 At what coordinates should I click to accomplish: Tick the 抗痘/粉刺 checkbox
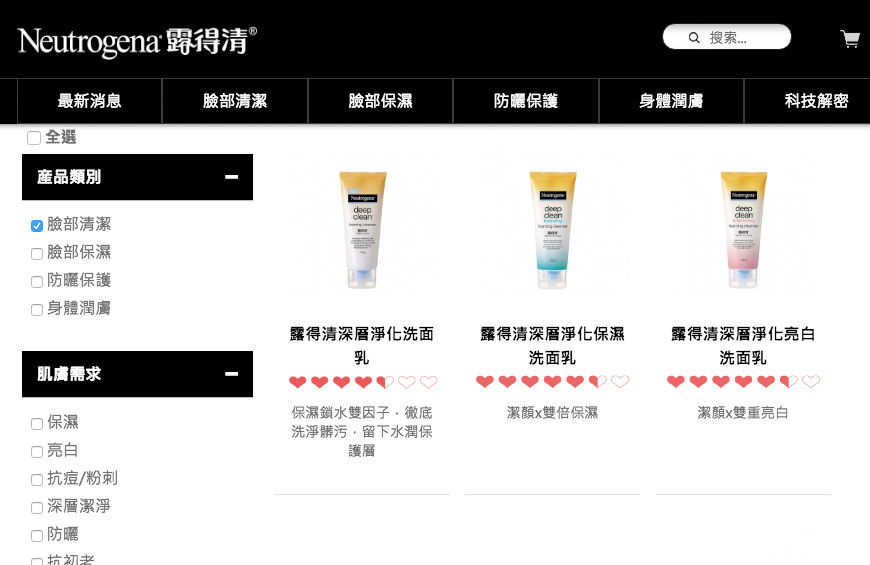pyautogui.click(x=37, y=480)
